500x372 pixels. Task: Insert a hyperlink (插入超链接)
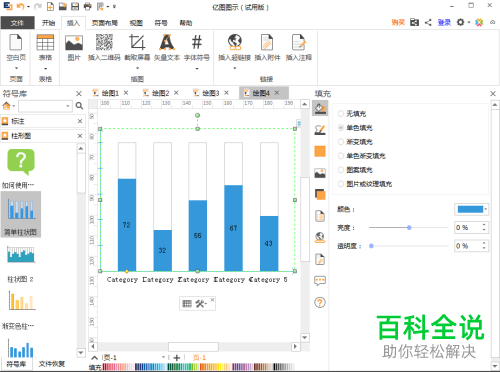[x=235, y=48]
